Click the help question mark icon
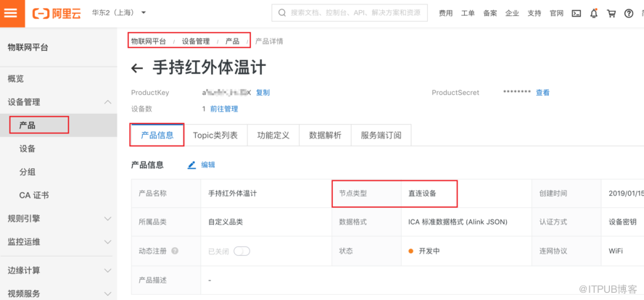The height and width of the screenshot is (300, 644). tap(629, 13)
